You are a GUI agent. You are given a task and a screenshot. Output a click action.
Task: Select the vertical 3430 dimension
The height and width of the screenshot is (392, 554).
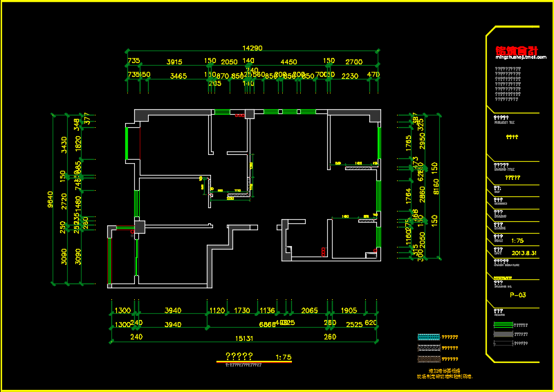[64, 144]
